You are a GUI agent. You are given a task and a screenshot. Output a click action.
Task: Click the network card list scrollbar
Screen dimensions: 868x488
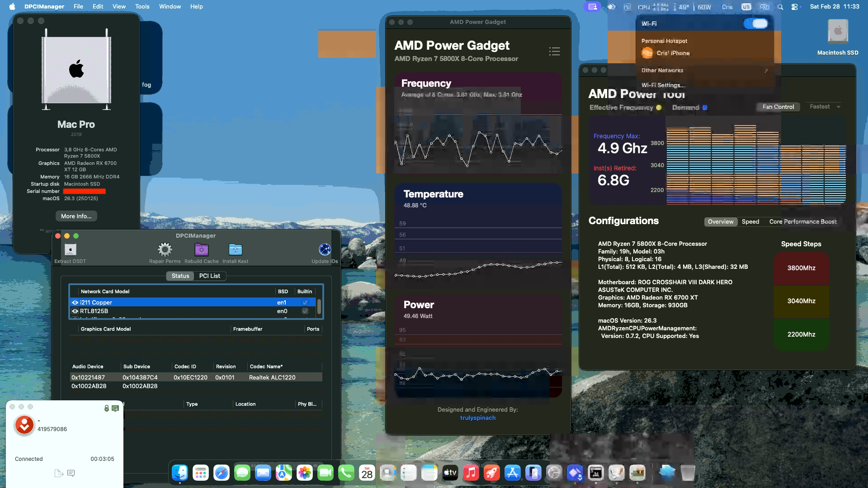point(319,307)
